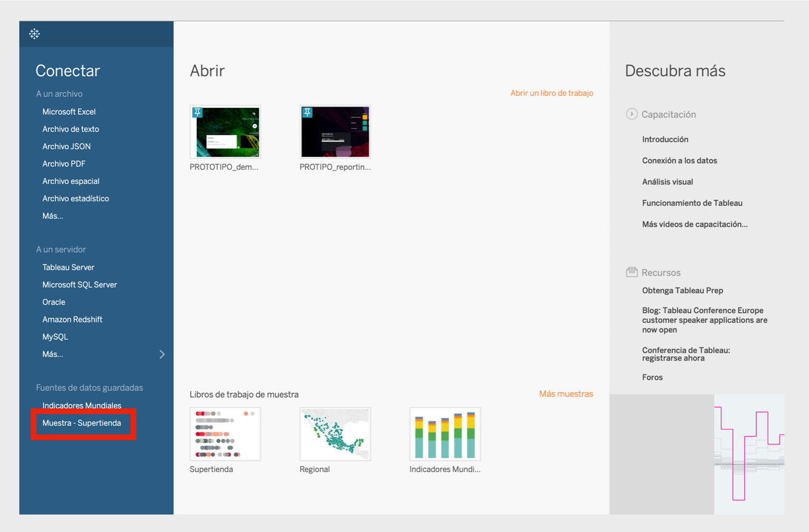Open Muestra - Supertienda saved data source
Viewport: 809px width, 532px height.
(x=82, y=423)
